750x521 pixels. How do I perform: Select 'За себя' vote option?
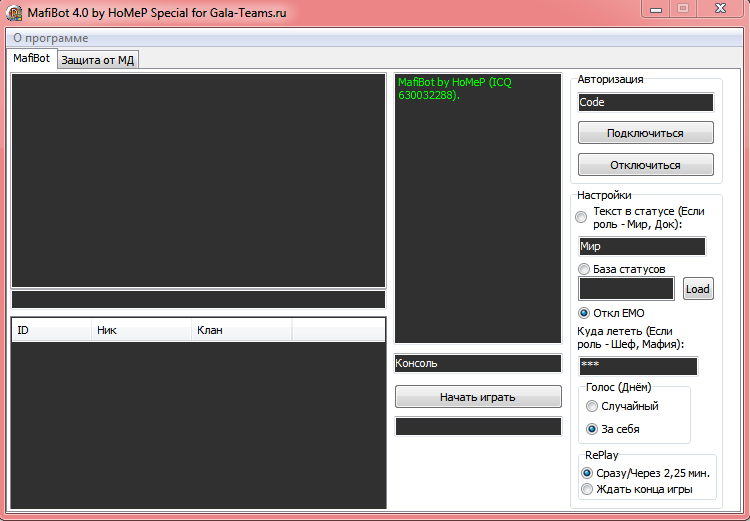593,429
